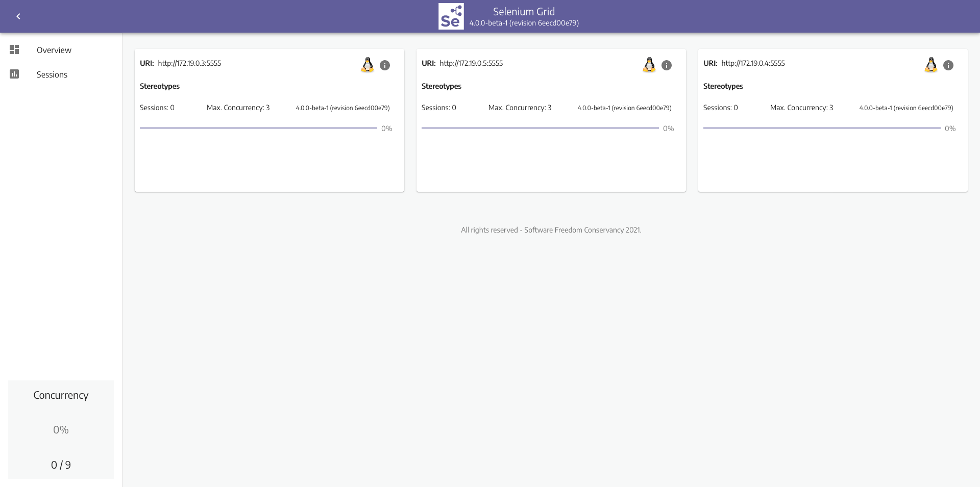980x487 pixels.
Task: Click the version text on node 172.19.0.3 card
Action: tap(342, 108)
